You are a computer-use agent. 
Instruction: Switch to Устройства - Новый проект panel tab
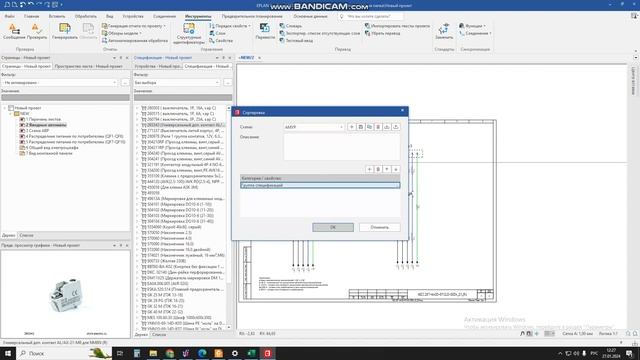click(x=158, y=66)
